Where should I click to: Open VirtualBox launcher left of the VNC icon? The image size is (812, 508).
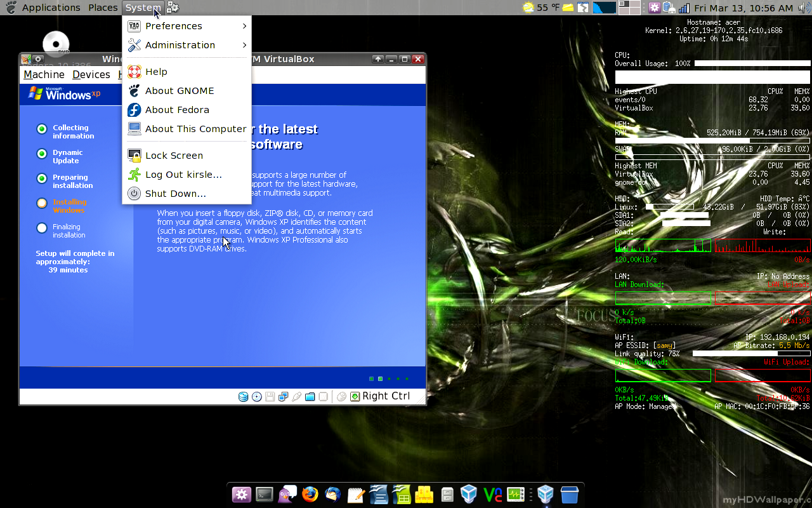coord(469,494)
